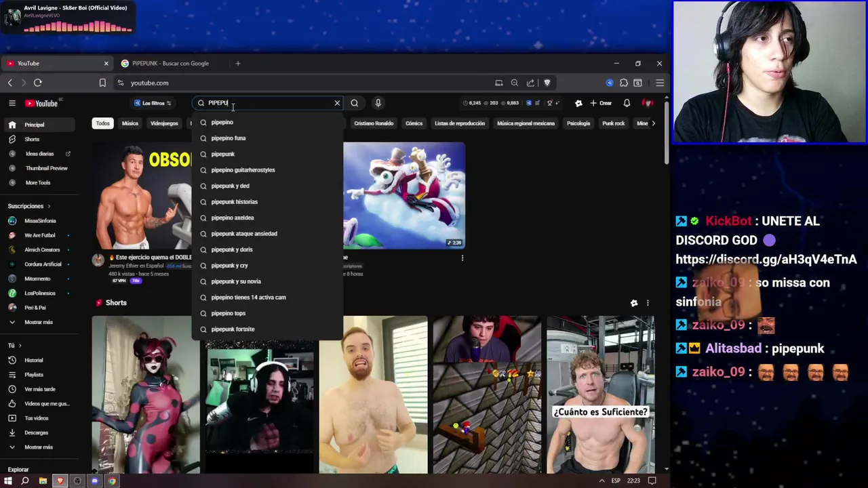Open Principal in the sidebar

click(x=39, y=125)
